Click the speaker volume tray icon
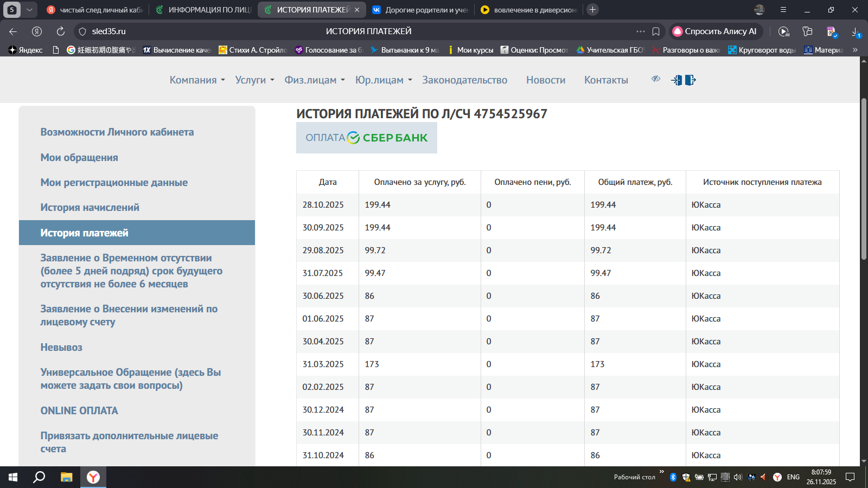The height and width of the screenshot is (488, 868). (x=737, y=477)
